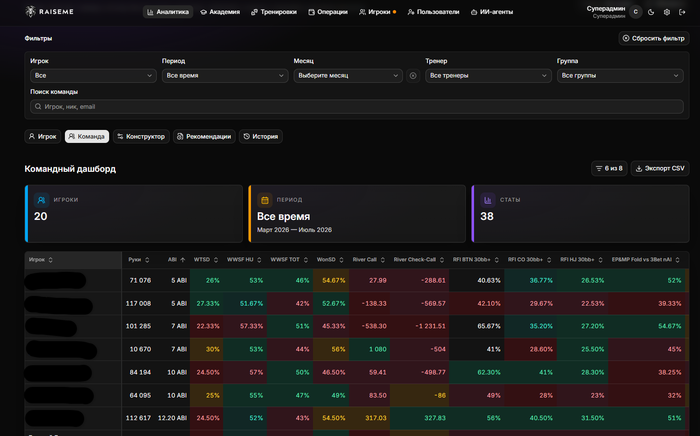The height and width of the screenshot is (436, 700).
Task: Open the 6 из 8 column filter
Action: (609, 168)
